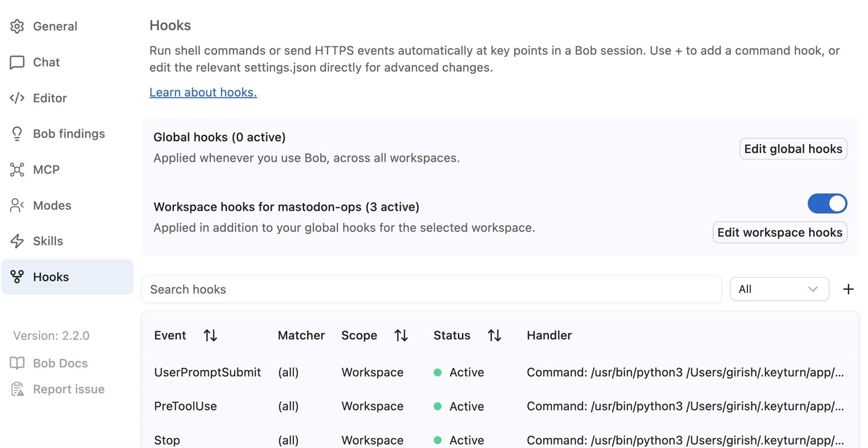Sort hooks by Scope column arrows
Viewport: 868px width, 448px height.
point(401,335)
